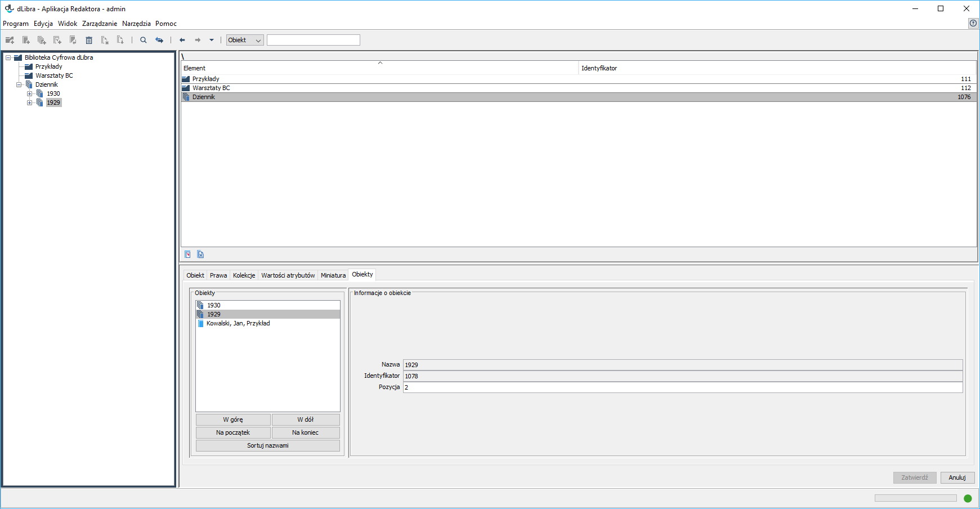The image size is (980, 509).
Task: Expand the 1930 tree node
Action: coord(30,93)
